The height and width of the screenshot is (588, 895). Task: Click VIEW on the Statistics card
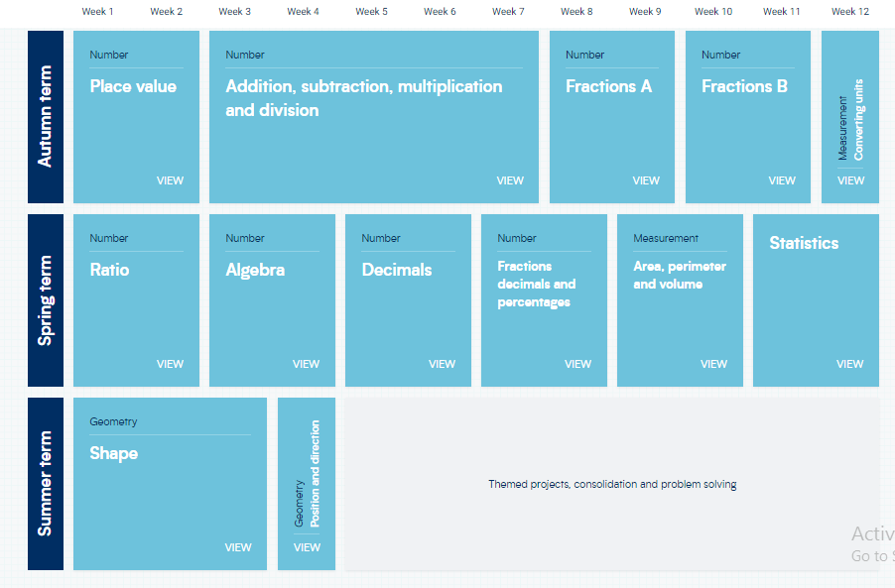pyautogui.click(x=849, y=364)
